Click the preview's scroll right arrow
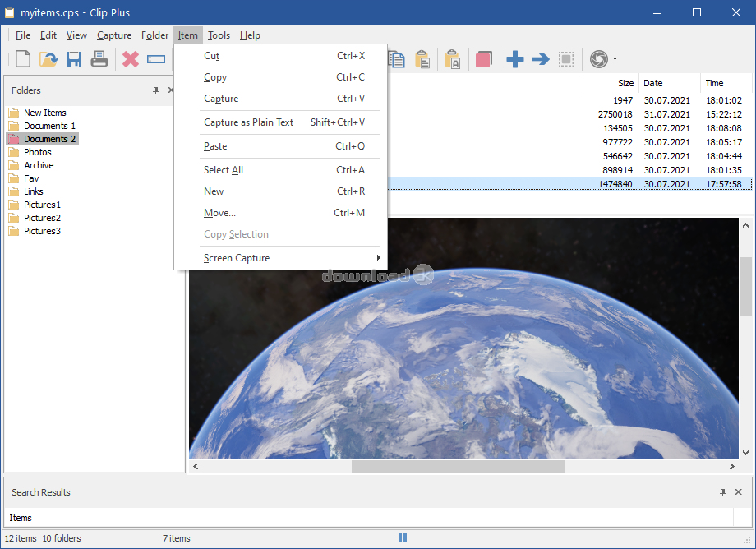 tap(732, 466)
